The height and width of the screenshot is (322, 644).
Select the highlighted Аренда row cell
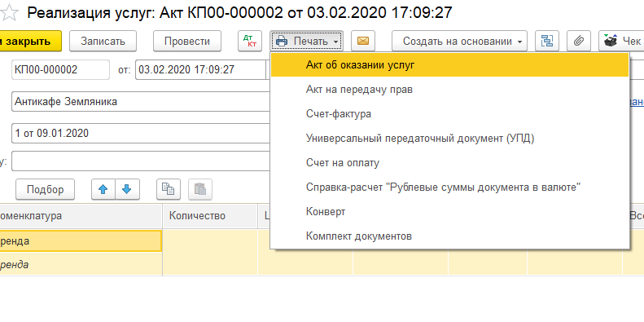pos(80,241)
